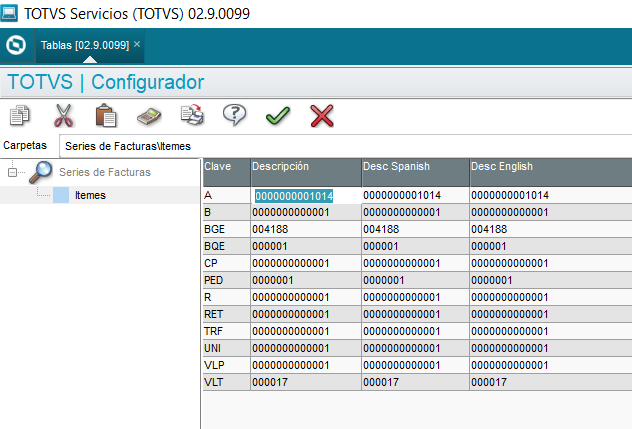Select Clave cell BGE
This screenshot has height=429, width=632.
point(227,229)
